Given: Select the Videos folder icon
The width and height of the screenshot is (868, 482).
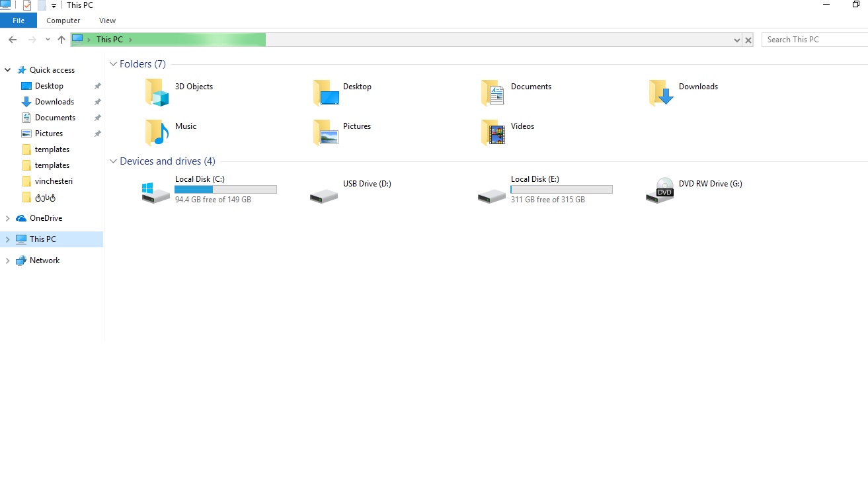Looking at the screenshot, I should point(493,132).
